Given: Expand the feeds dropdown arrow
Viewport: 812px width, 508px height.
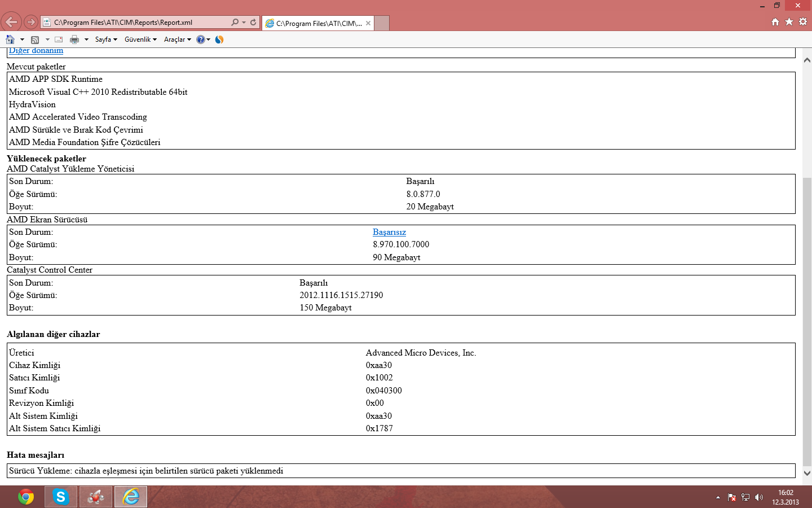Looking at the screenshot, I should coord(47,40).
